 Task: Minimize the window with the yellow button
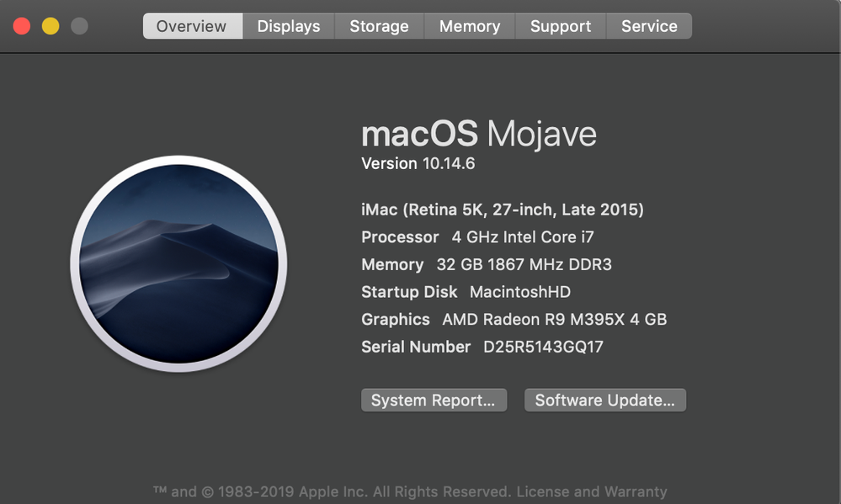coord(51,26)
